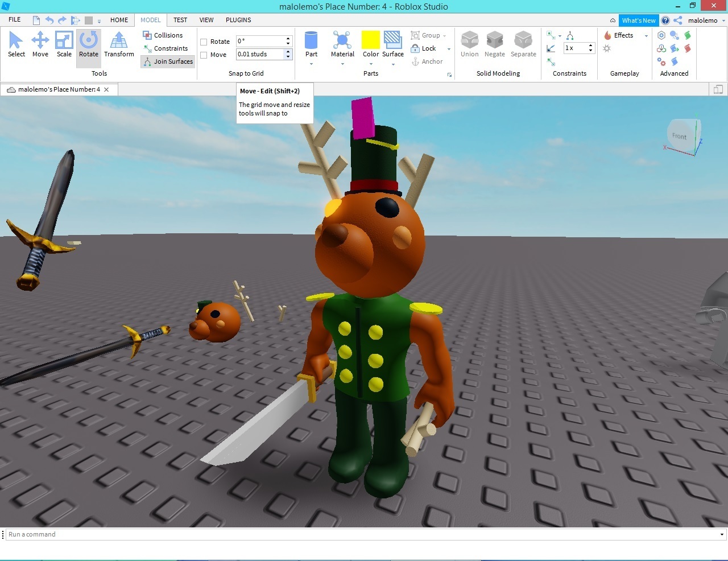This screenshot has width=728, height=561.
Task: Click the Separate solid modeling tool
Action: 523,44
